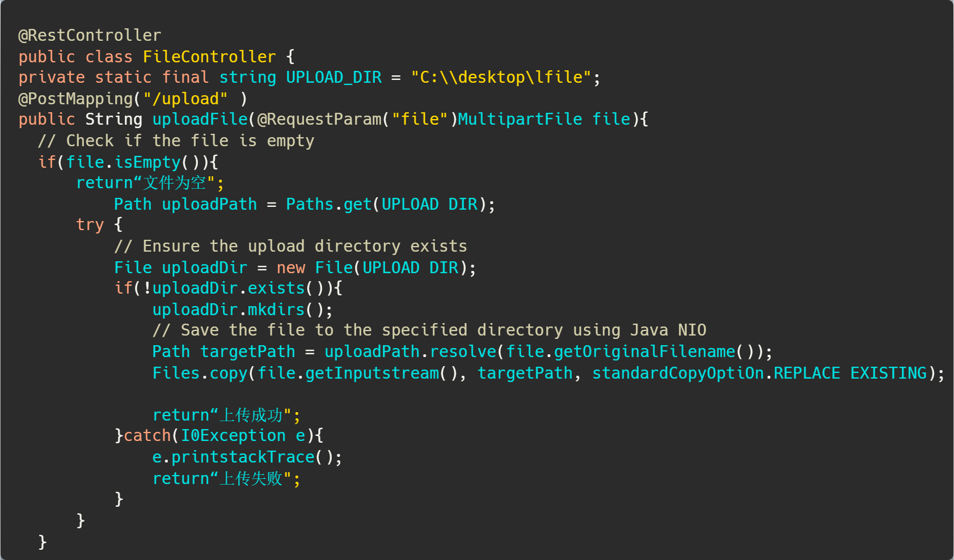Click the @PostMapping annotation
The image size is (954, 560).
click(75, 99)
